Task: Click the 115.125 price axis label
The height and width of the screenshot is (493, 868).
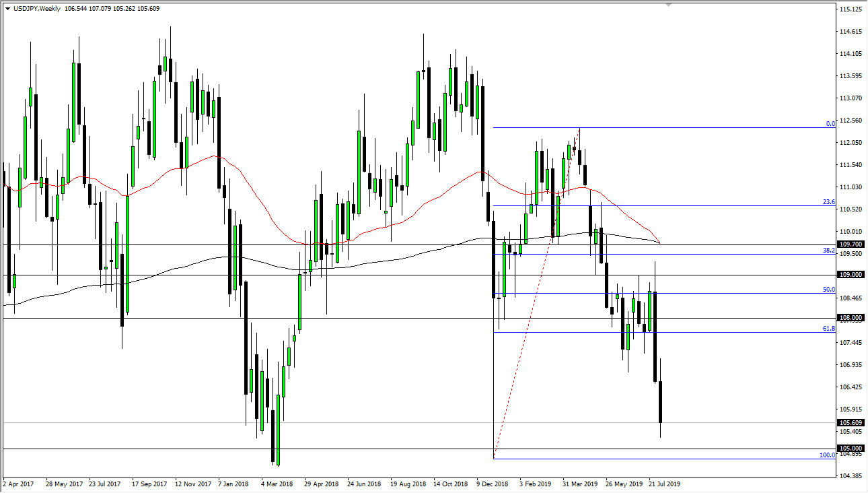Action: click(851, 9)
